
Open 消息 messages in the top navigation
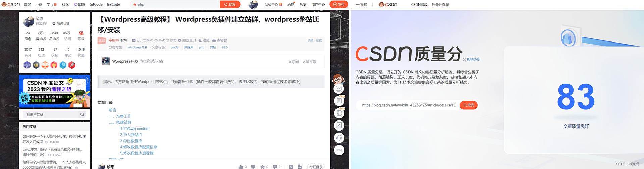pos(291,4)
